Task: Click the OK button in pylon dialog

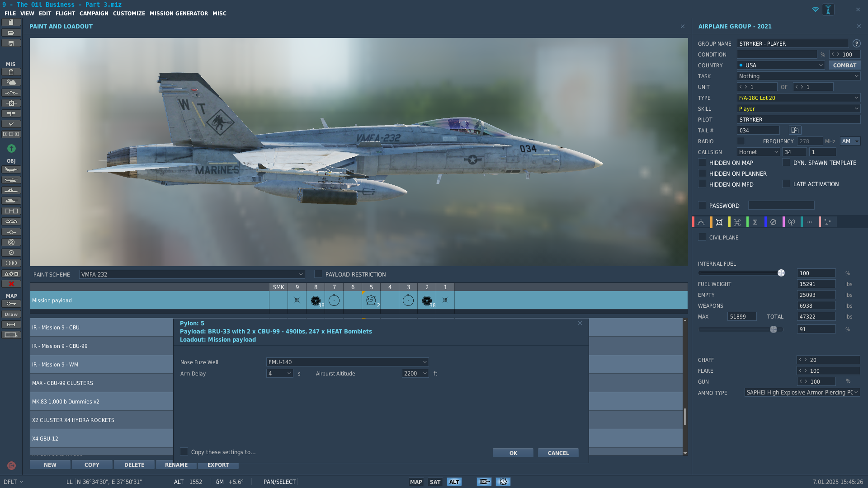Action: (x=513, y=453)
